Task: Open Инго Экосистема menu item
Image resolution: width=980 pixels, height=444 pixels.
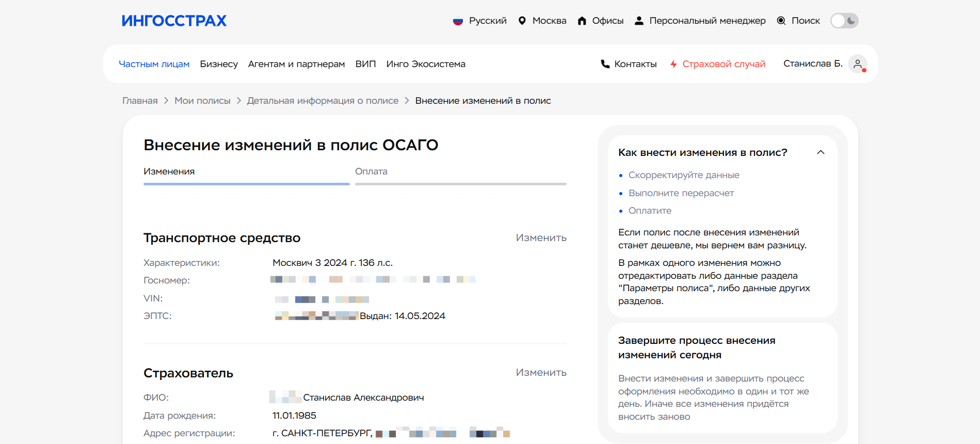Action: 426,64
